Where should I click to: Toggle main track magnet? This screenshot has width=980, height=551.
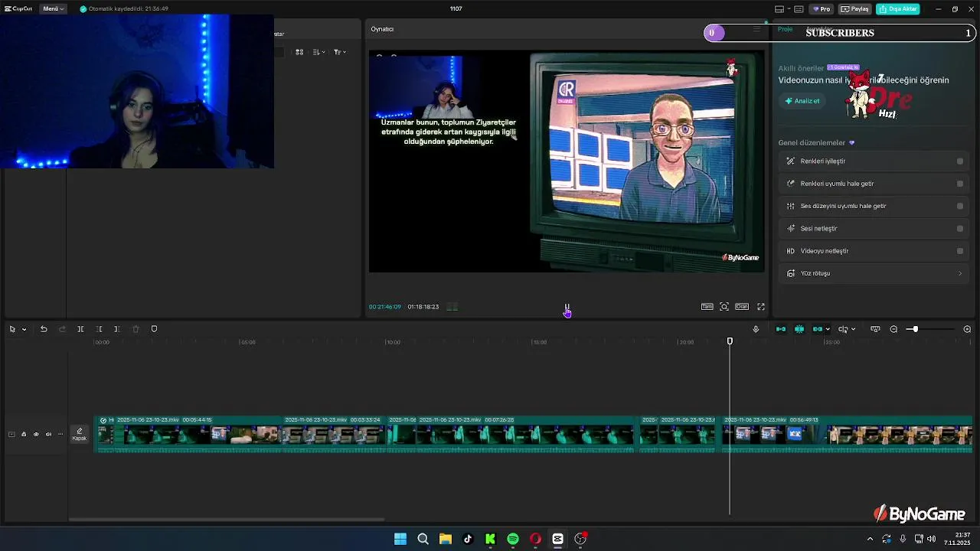pos(781,329)
